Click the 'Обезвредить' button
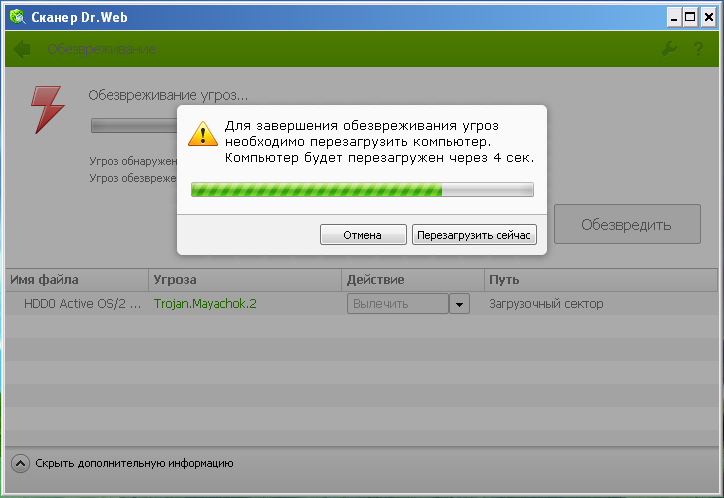The width and height of the screenshot is (724, 498). tap(627, 224)
